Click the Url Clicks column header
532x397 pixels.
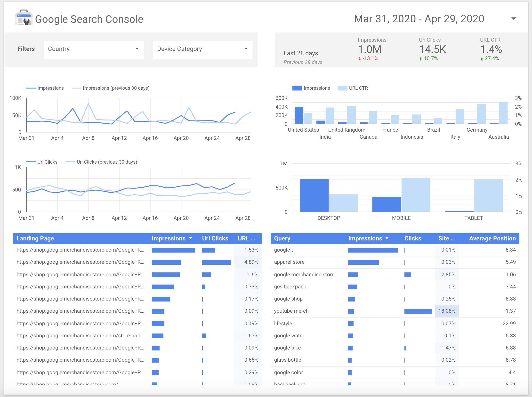coord(215,238)
